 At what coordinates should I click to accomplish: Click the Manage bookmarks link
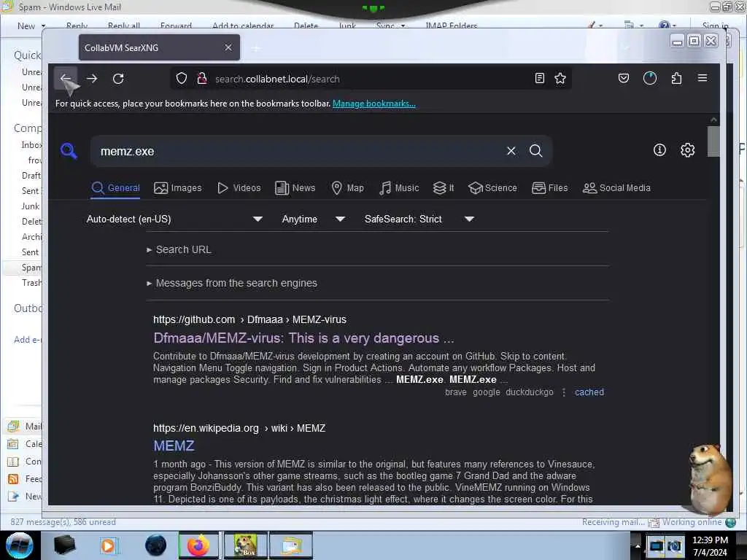[x=374, y=104]
